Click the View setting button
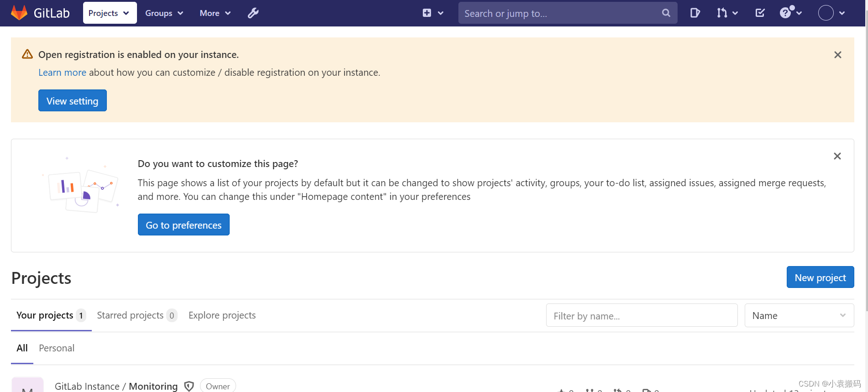Screen dimensions: 868x392 (x=73, y=100)
